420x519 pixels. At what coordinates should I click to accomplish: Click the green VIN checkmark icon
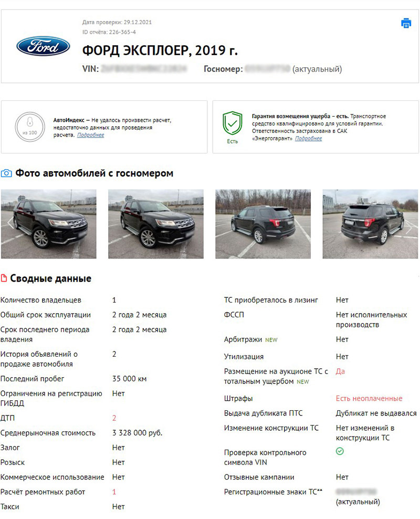(x=340, y=451)
